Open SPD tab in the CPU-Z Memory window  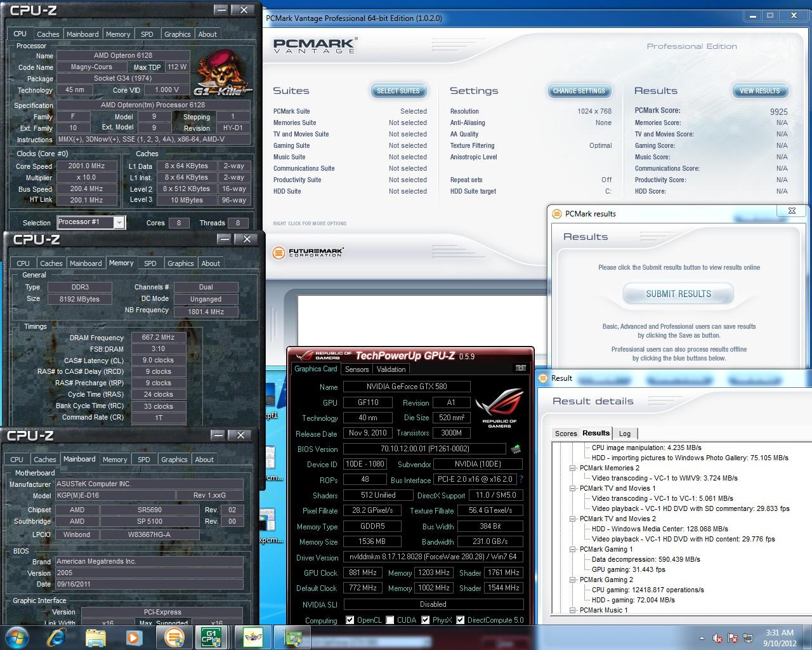pos(150,263)
